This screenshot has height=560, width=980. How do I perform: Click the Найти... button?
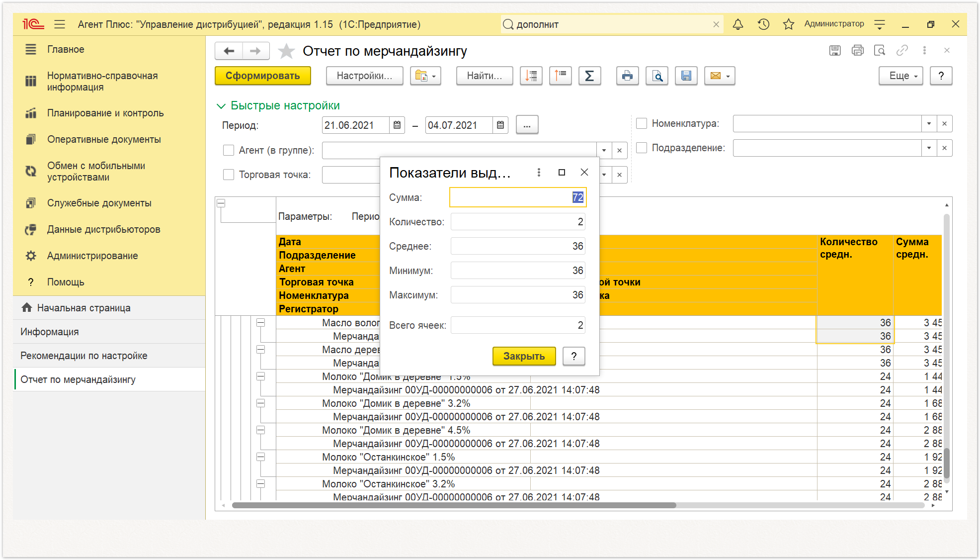[485, 76]
